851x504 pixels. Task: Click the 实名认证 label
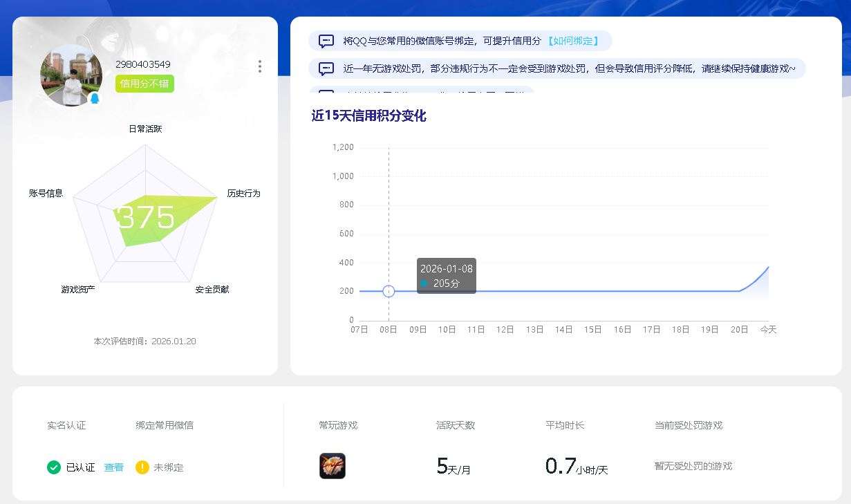tap(66, 425)
